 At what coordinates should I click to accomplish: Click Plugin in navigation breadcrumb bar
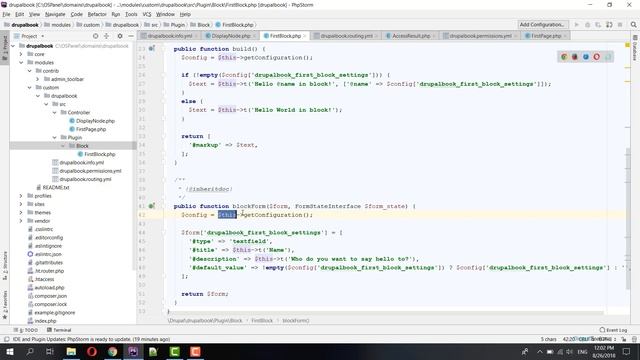point(178,25)
